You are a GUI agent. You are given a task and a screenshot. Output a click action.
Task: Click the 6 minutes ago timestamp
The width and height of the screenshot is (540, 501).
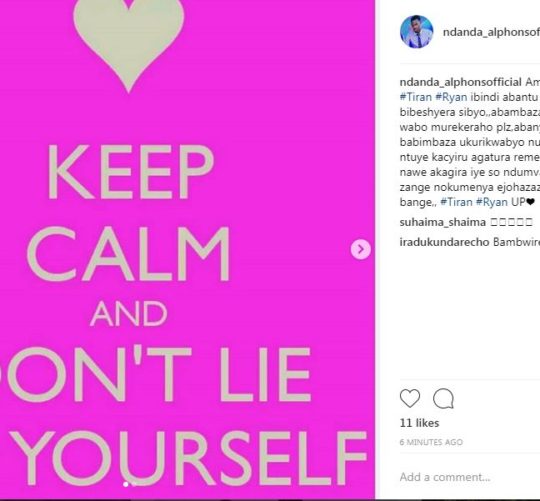(431, 442)
